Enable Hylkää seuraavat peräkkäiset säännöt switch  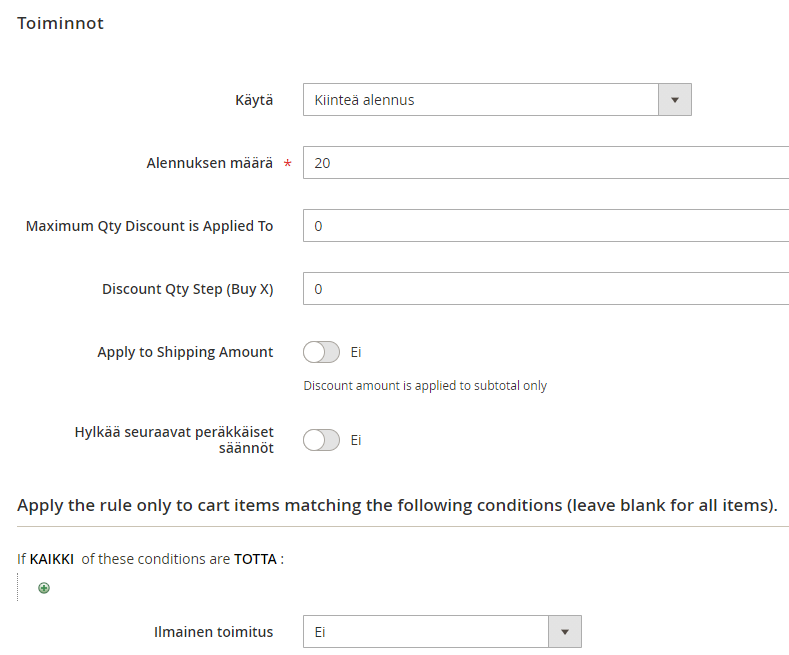click(x=321, y=440)
